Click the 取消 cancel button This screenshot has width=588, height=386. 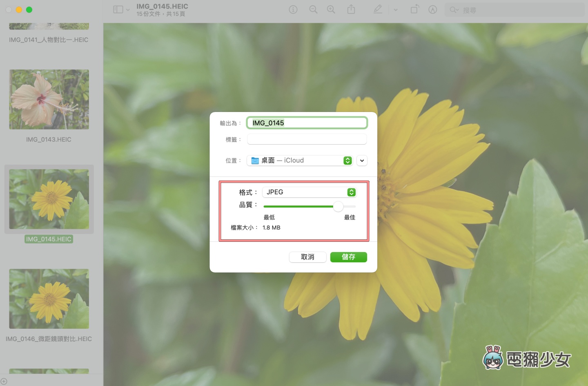pos(307,257)
